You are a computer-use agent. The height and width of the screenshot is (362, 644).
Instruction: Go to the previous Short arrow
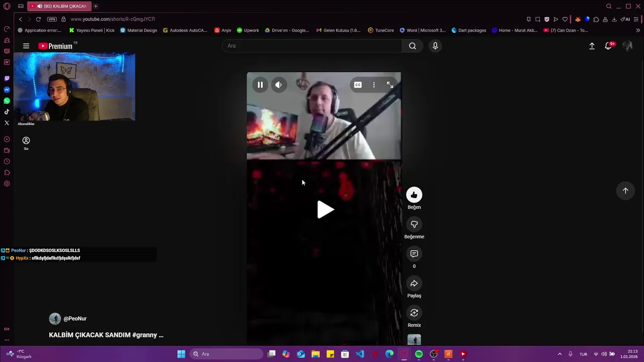coord(625,191)
